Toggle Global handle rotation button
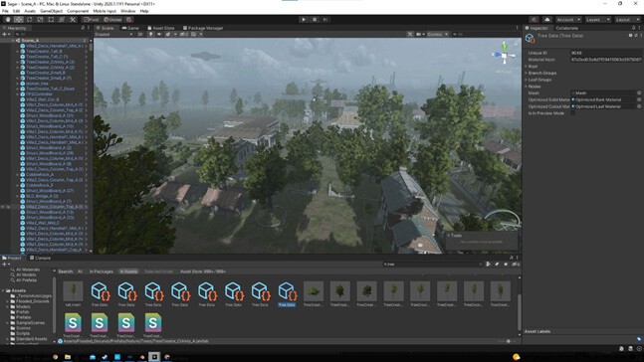 tap(112, 19)
